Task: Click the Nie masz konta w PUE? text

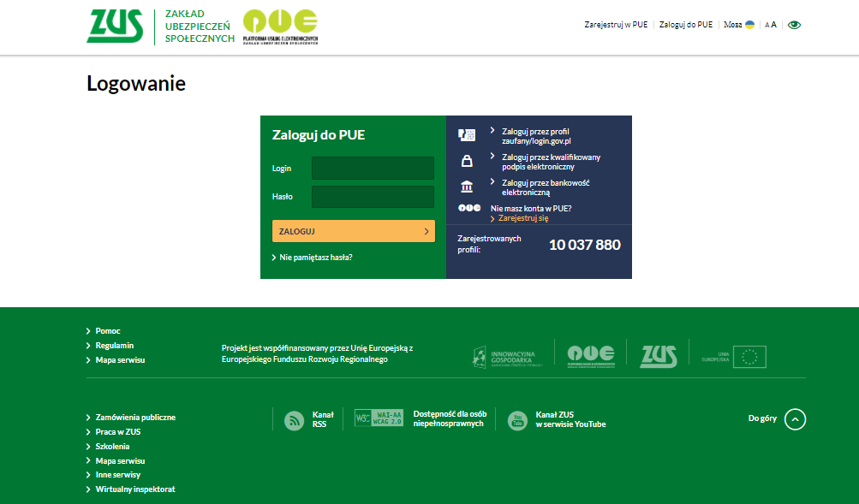Action: pos(531,209)
